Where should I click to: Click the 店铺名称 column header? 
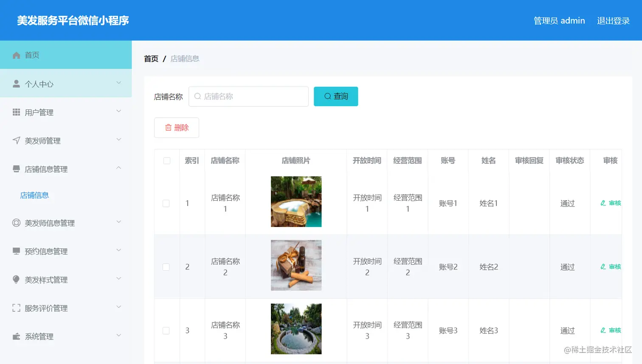coord(225,160)
